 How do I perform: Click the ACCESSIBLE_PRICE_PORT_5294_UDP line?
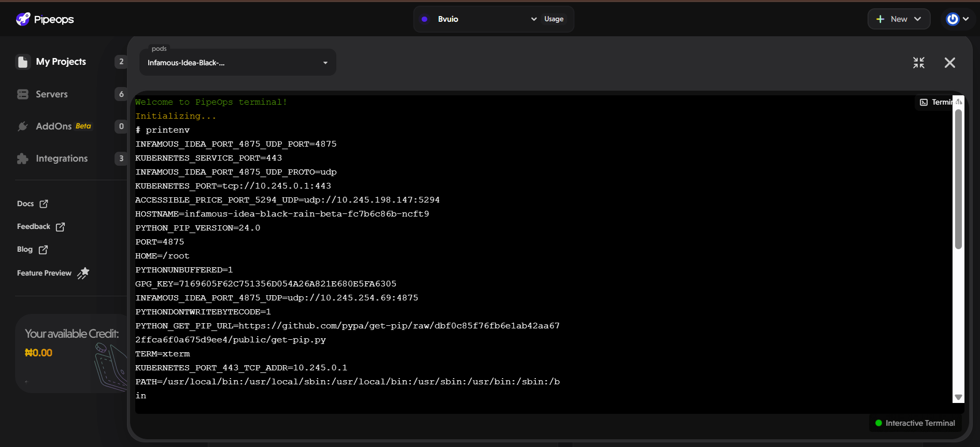288,200
